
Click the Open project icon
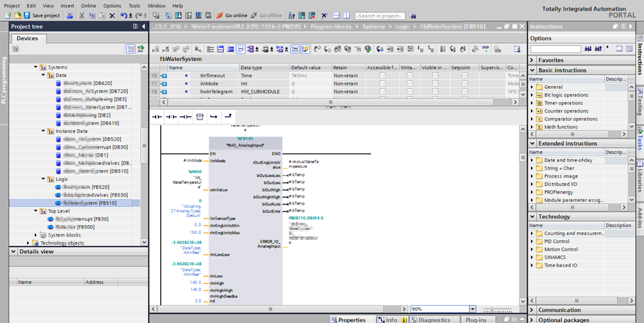tap(18, 15)
